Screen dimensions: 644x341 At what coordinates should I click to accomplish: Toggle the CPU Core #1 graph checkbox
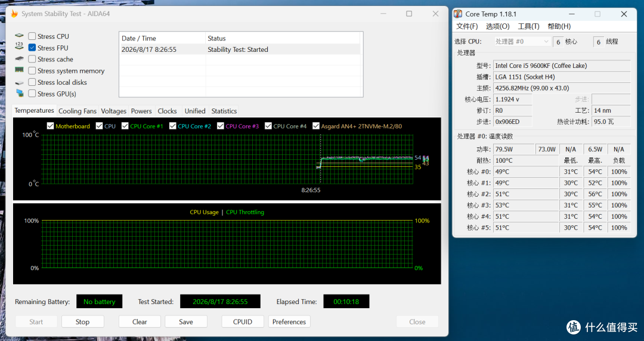coord(125,126)
